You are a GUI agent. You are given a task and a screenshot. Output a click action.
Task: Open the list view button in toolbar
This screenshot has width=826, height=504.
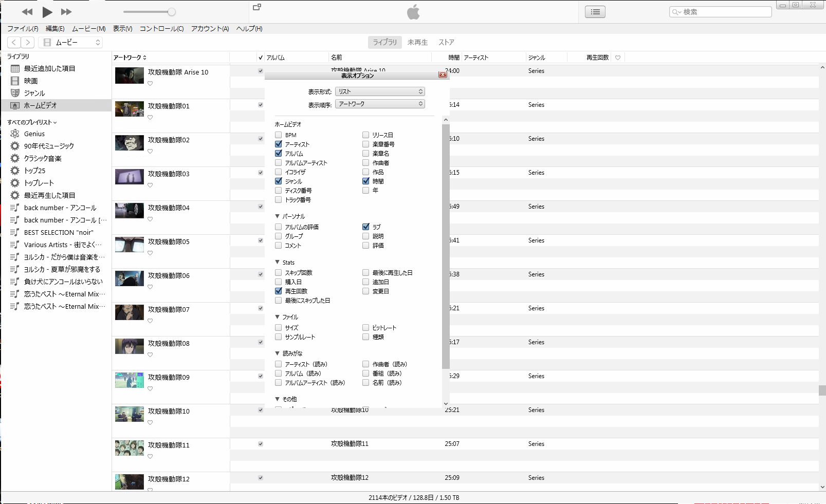pyautogui.click(x=595, y=12)
